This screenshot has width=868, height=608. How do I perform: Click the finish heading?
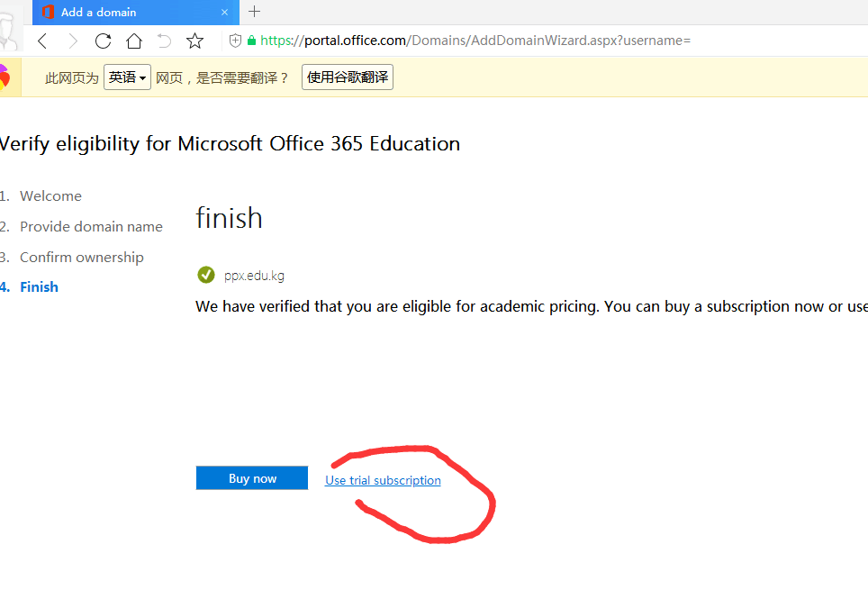(229, 218)
